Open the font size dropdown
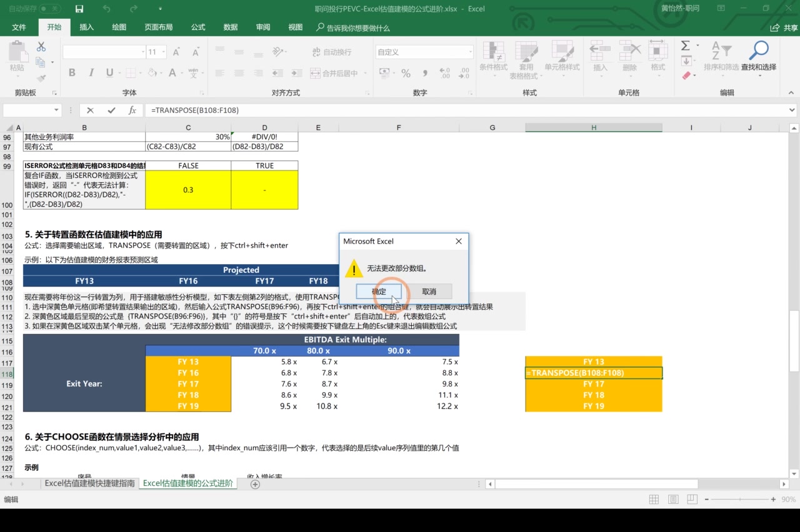800x532 pixels. coord(164,52)
